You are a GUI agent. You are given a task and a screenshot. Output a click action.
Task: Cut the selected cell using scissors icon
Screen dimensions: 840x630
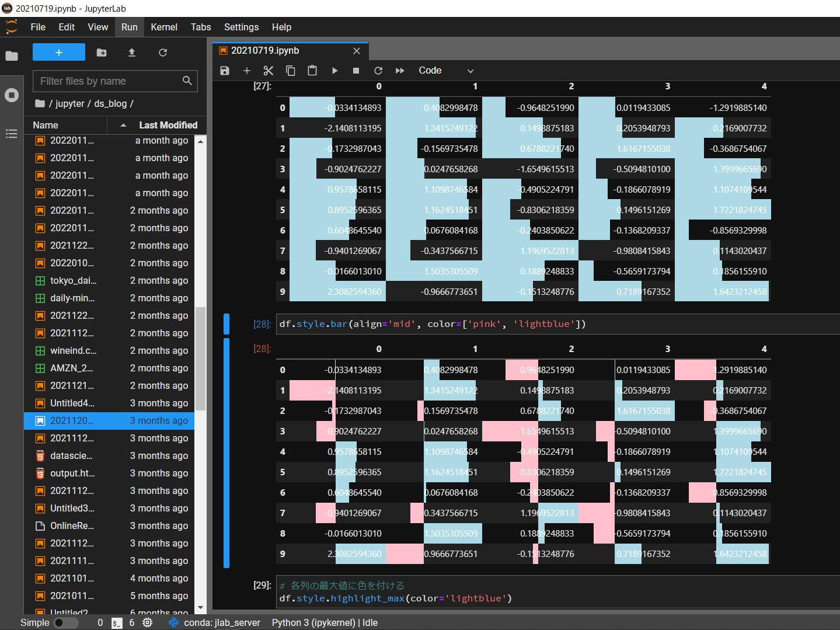(269, 71)
